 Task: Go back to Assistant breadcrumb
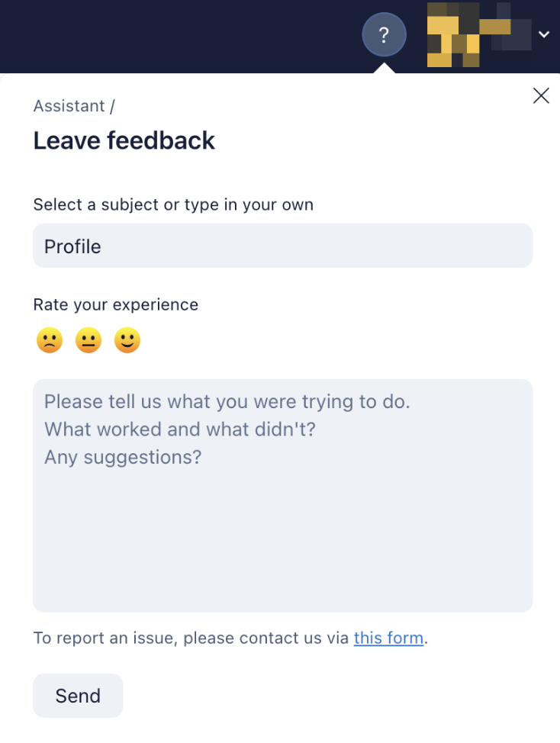point(69,106)
